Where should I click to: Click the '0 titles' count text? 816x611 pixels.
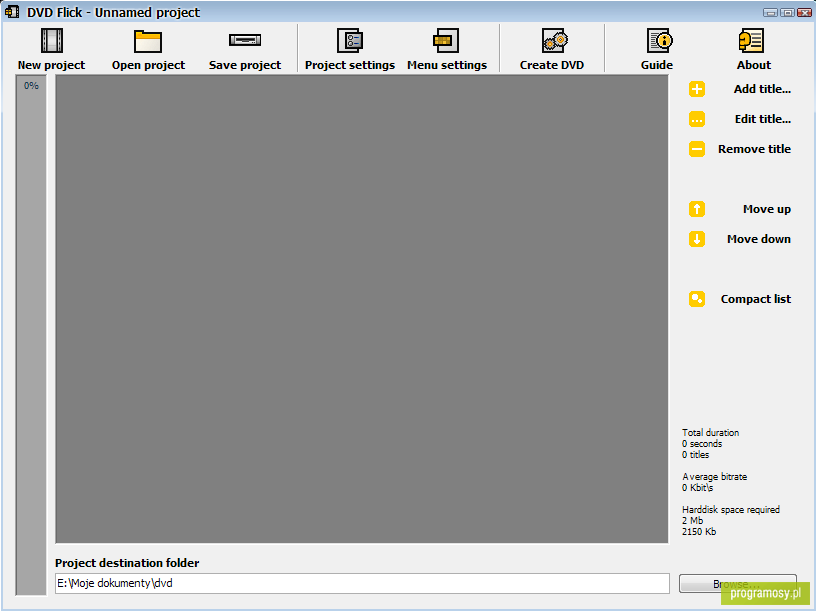point(695,455)
